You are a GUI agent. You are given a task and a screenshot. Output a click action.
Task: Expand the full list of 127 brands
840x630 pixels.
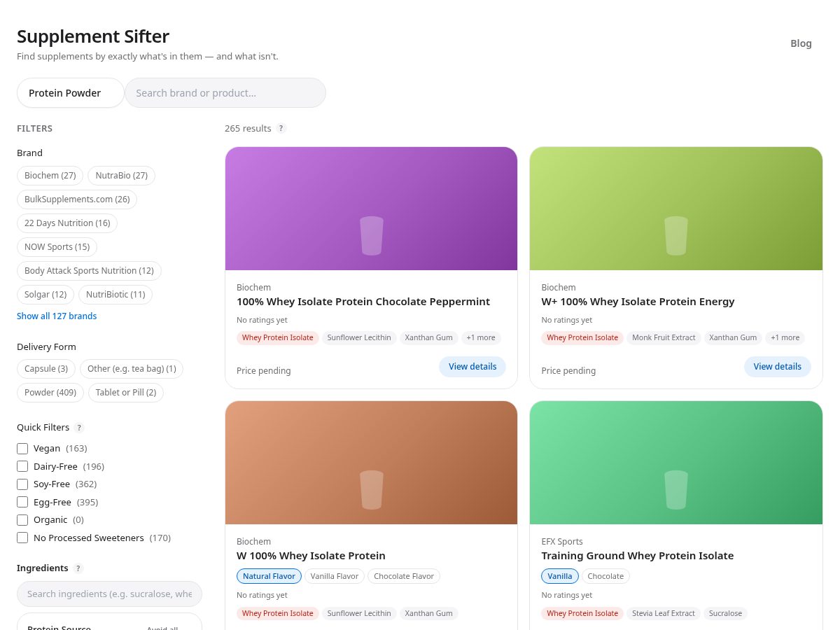coord(57,316)
